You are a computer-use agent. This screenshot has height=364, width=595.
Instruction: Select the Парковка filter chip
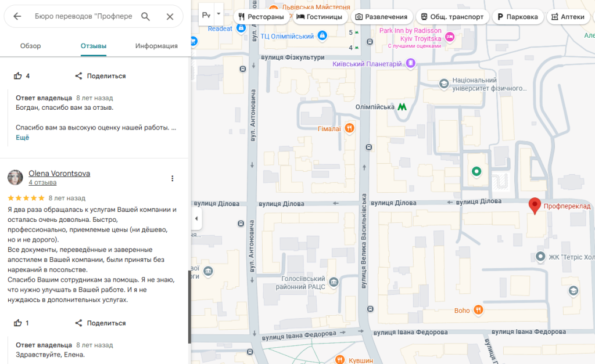[x=518, y=17]
